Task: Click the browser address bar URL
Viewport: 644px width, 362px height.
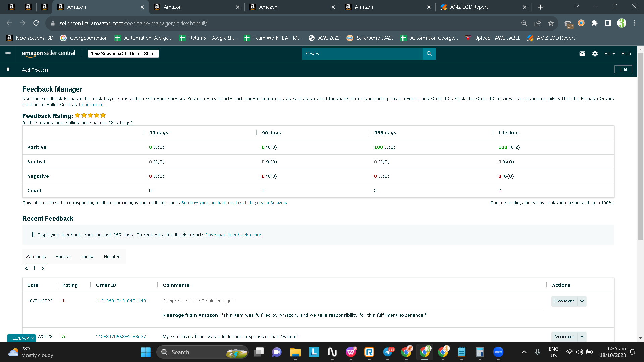Action: click(133, 23)
